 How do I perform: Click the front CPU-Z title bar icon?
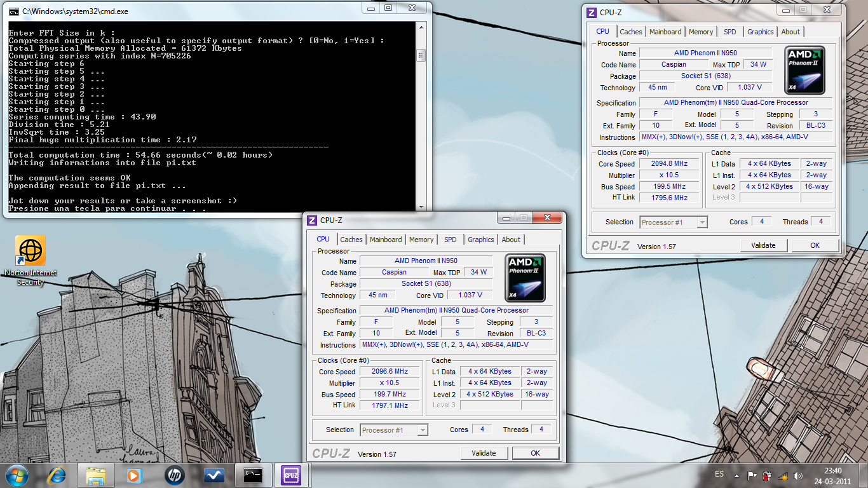tap(312, 220)
